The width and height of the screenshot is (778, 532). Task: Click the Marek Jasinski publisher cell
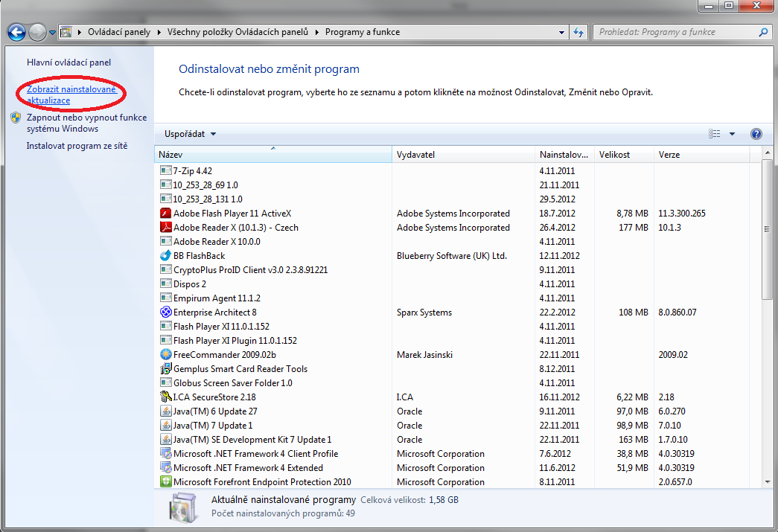pyautogui.click(x=424, y=354)
